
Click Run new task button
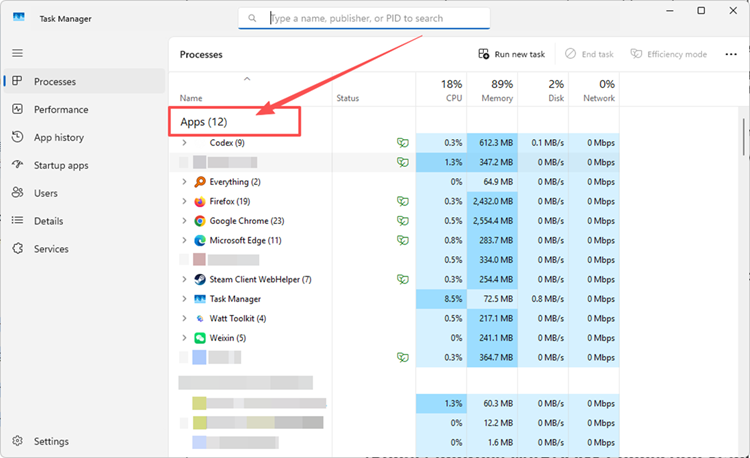[x=511, y=54]
